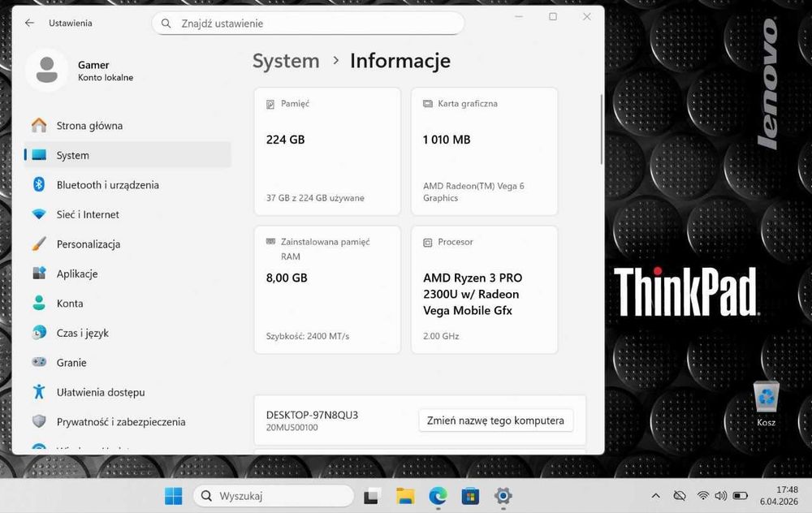Open Czas i język settings
The height and width of the screenshot is (513, 812).
pos(127,333)
